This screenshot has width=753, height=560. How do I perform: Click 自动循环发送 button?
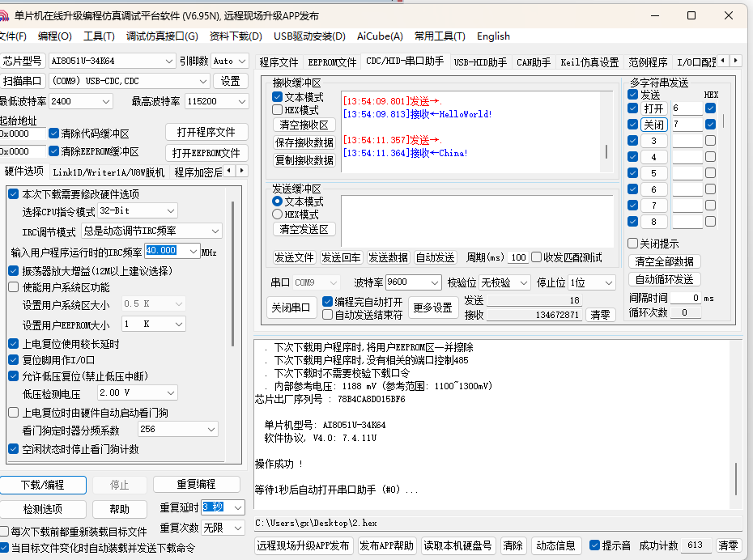point(665,279)
